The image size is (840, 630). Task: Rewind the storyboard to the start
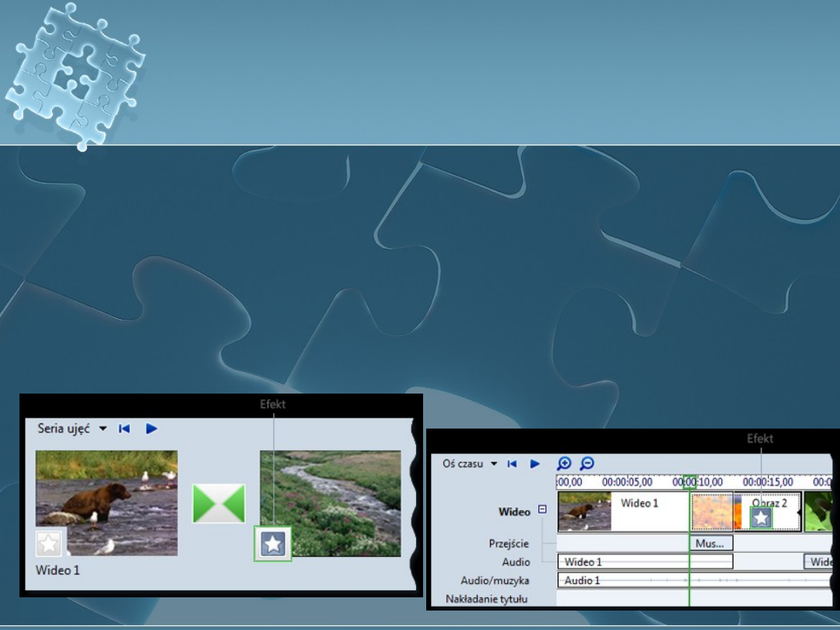[x=124, y=429]
